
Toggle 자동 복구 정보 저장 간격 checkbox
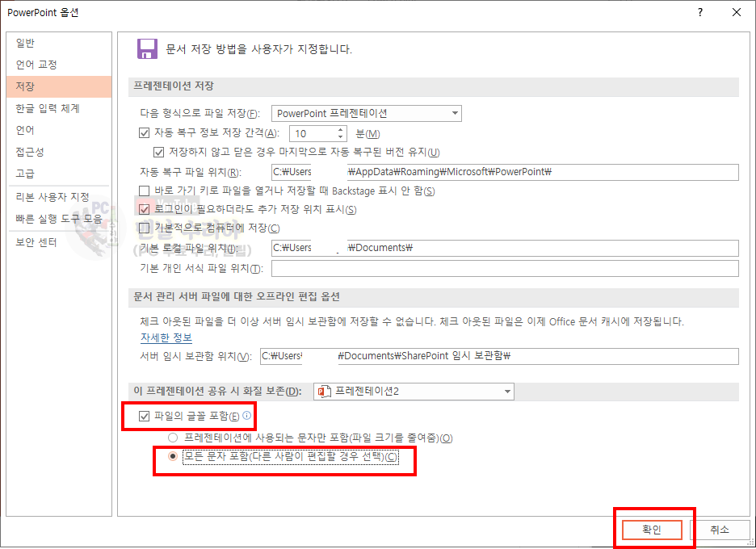tap(144, 133)
